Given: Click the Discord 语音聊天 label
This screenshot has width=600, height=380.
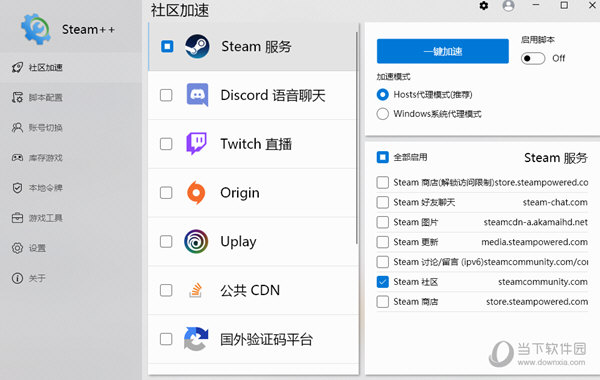Looking at the screenshot, I should (x=273, y=95).
